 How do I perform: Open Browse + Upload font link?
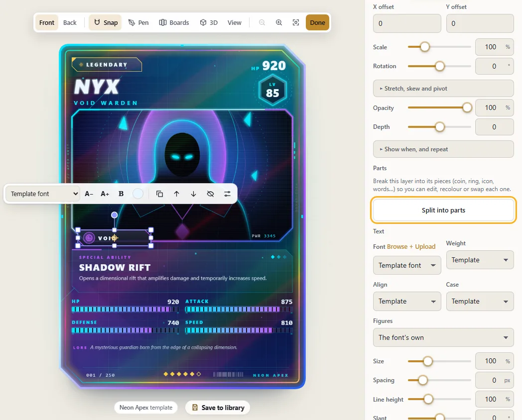[411, 247]
